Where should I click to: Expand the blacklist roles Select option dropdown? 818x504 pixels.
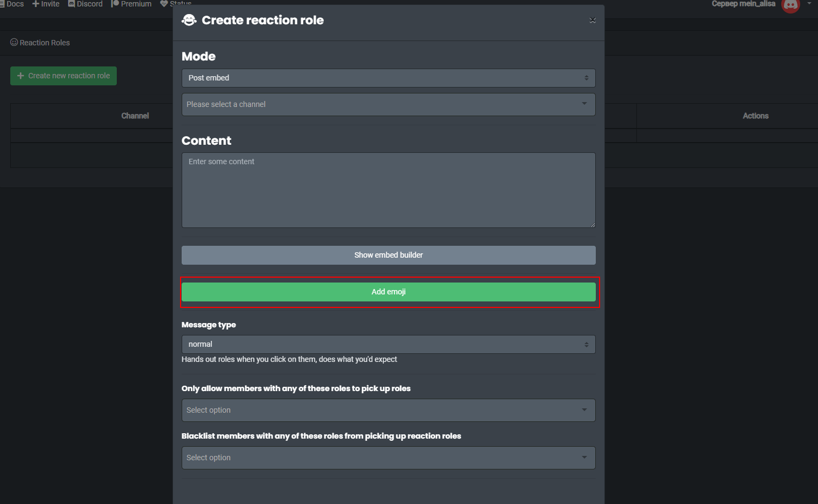(x=388, y=458)
